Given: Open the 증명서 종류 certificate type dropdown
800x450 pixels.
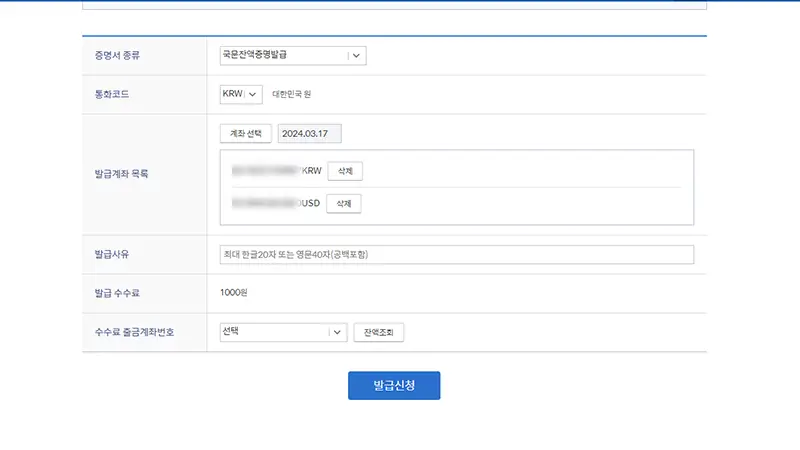Looking at the screenshot, I should pos(293,56).
